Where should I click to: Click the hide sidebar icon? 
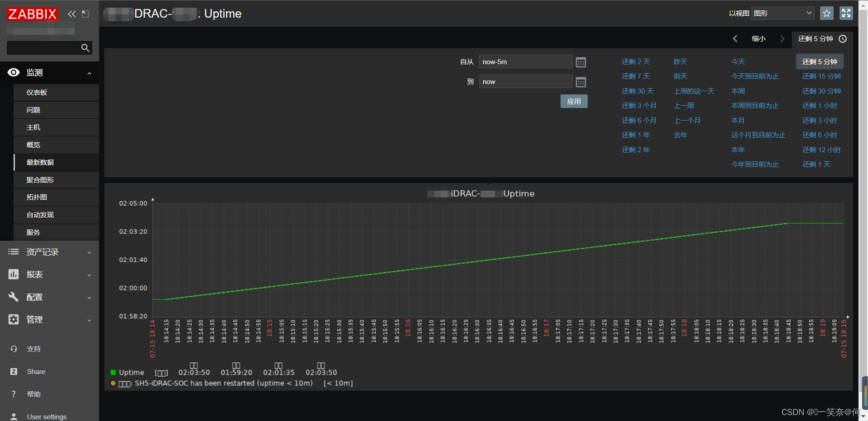pyautogui.click(x=85, y=14)
